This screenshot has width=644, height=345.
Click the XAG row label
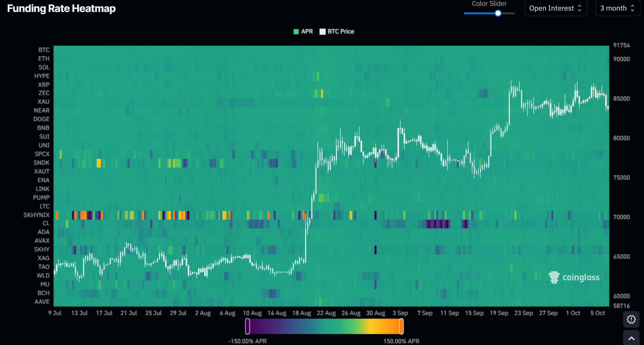click(x=43, y=258)
